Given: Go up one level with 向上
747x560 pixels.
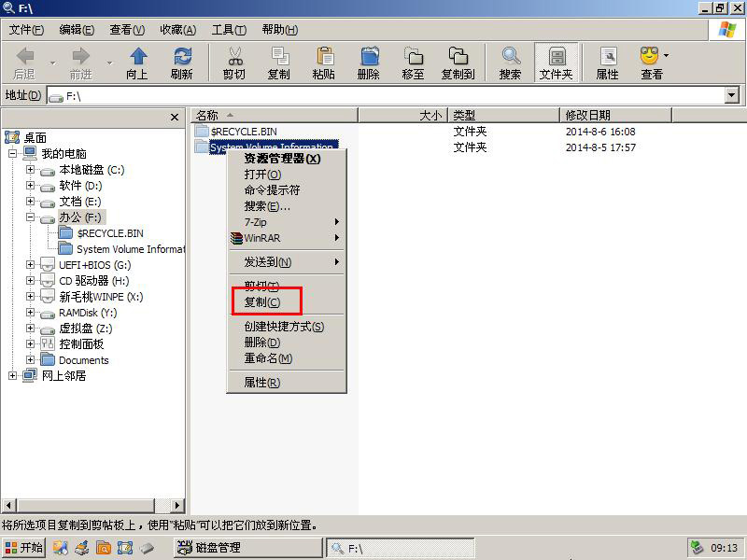Looking at the screenshot, I should [137, 63].
